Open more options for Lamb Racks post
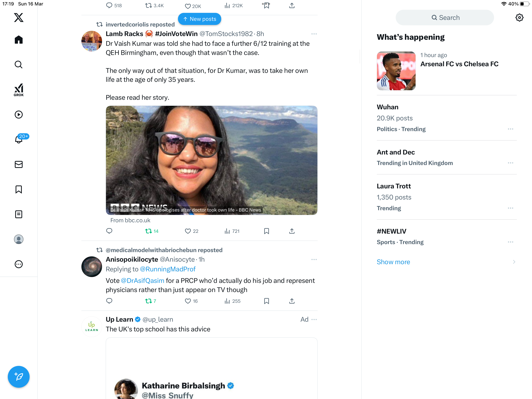Viewport: 532px width, 399px height. point(314,34)
